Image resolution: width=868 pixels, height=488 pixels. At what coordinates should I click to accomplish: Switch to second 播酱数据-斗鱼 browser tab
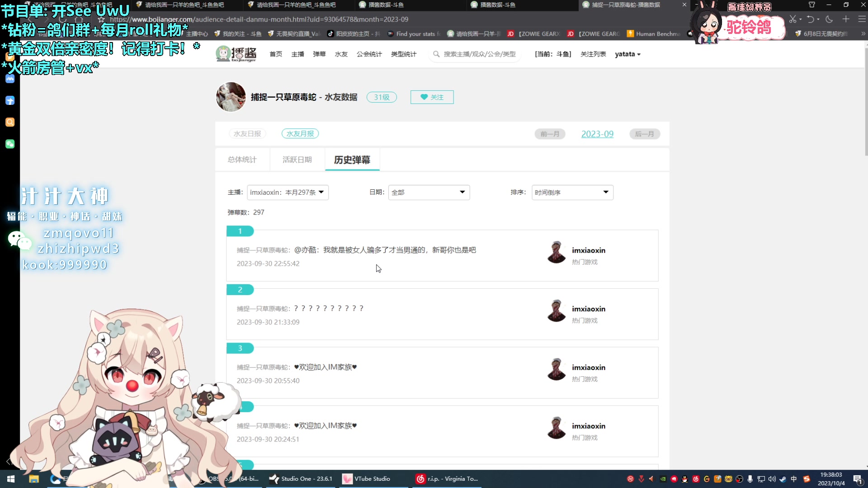tap(497, 5)
